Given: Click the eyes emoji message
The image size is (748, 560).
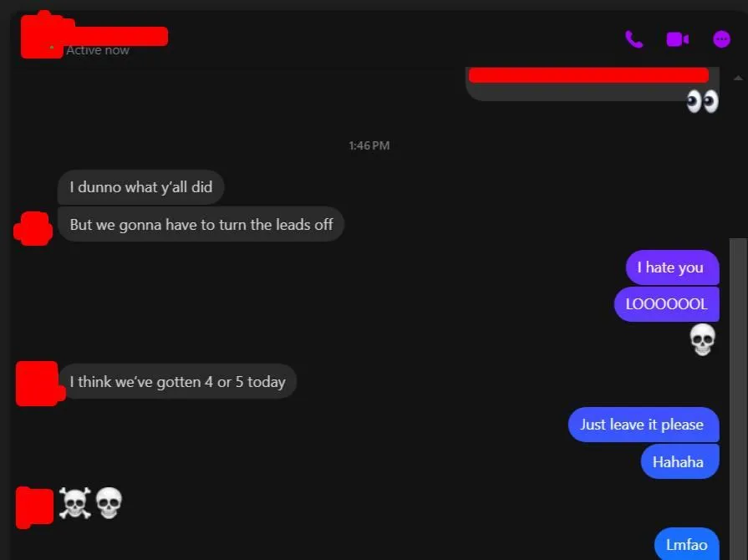Looking at the screenshot, I should (702, 101).
